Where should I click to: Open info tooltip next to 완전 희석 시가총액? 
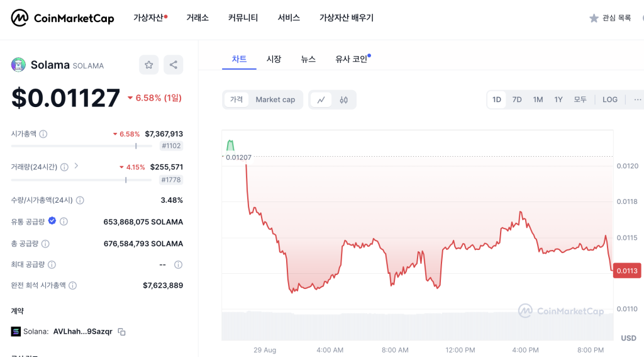tap(73, 285)
